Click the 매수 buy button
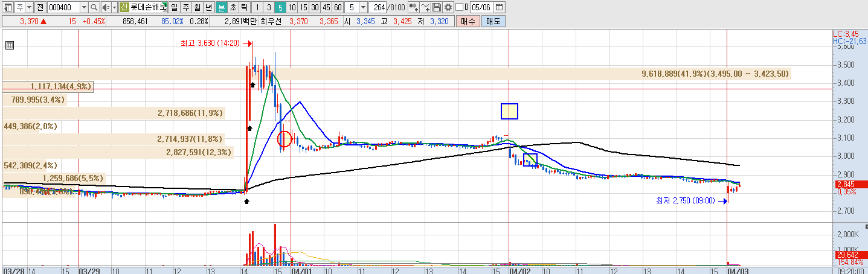 point(468,21)
